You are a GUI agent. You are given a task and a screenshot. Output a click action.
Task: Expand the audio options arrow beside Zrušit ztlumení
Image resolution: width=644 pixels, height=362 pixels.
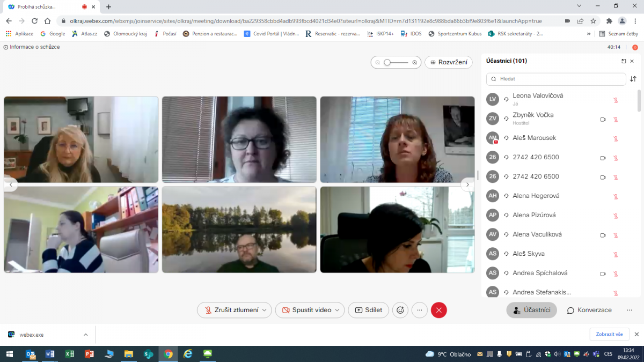(264, 310)
